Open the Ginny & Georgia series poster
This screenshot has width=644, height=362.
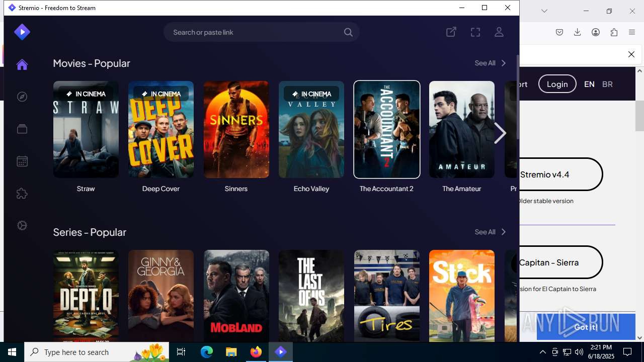point(161,296)
